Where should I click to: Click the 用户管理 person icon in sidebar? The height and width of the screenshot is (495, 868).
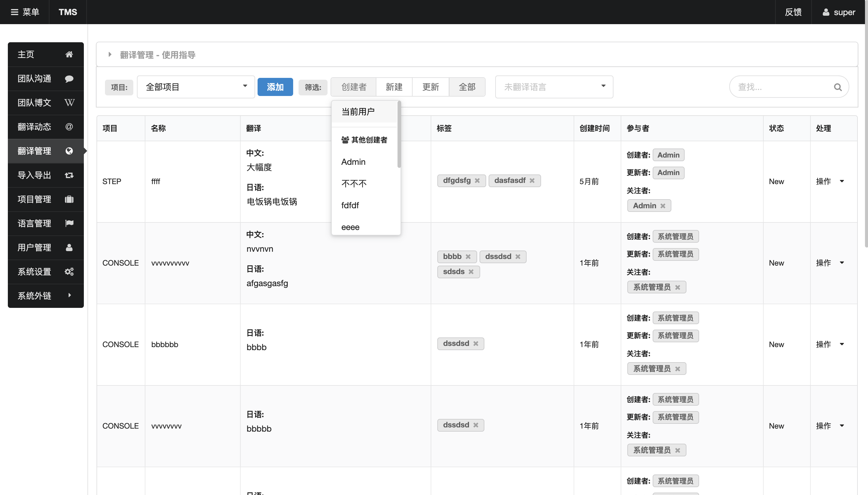coord(70,247)
